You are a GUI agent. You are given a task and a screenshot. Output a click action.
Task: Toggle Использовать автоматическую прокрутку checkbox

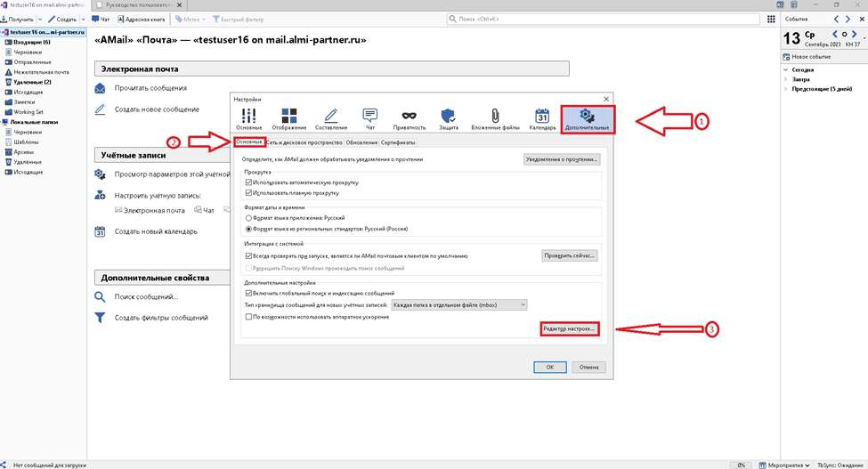click(x=248, y=182)
